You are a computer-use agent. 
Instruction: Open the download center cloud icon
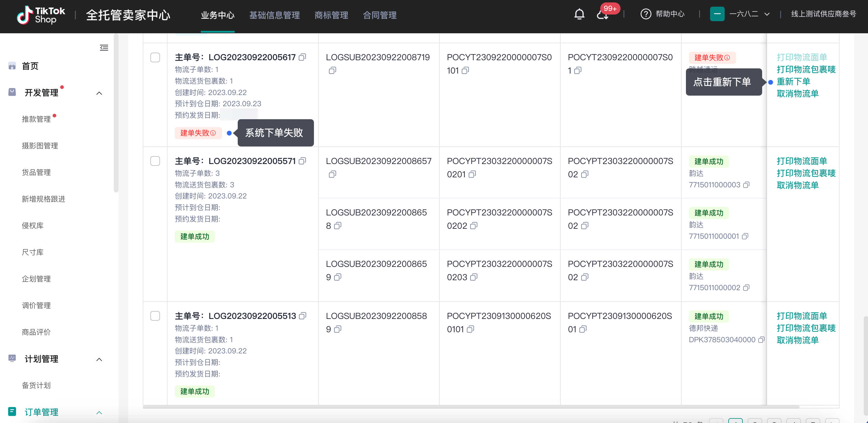(x=602, y=15)
